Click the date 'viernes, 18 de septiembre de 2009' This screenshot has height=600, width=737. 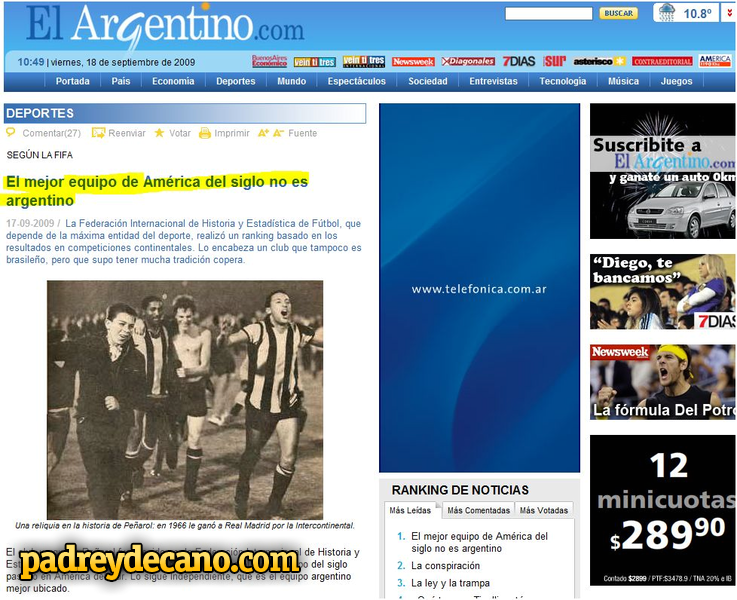(123, 62)
